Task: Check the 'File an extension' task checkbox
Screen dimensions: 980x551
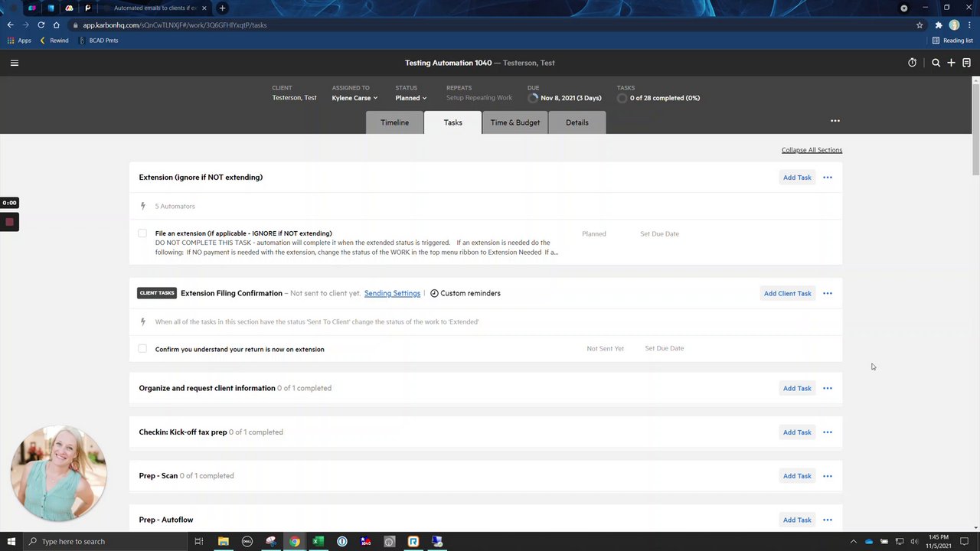Action: [x=142, y=233]
